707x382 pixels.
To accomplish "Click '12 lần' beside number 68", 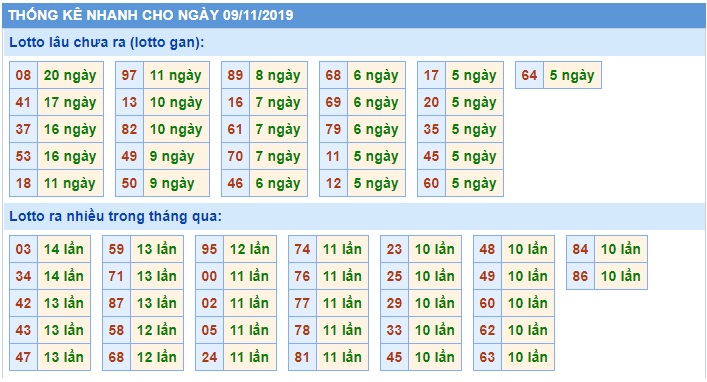I will (x=157, y=358).
